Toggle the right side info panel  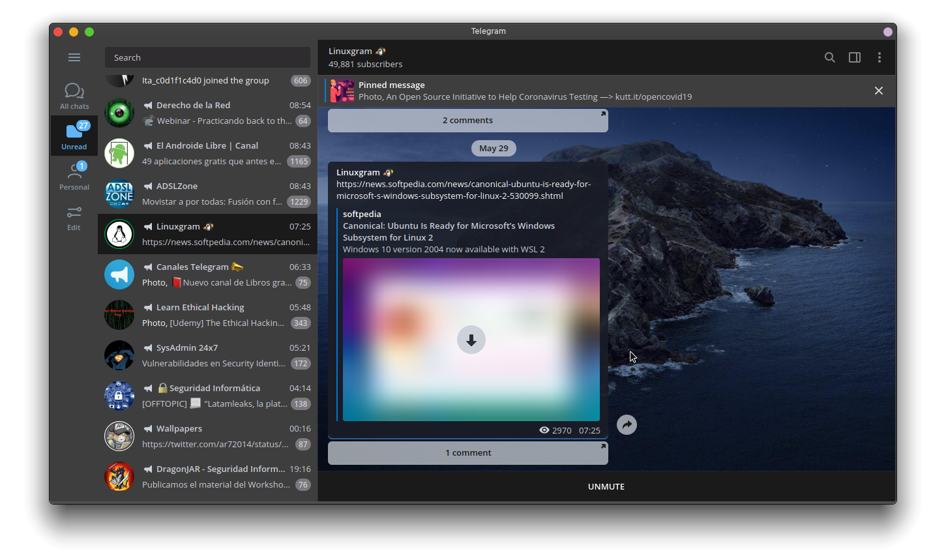(x=855, y=57)
